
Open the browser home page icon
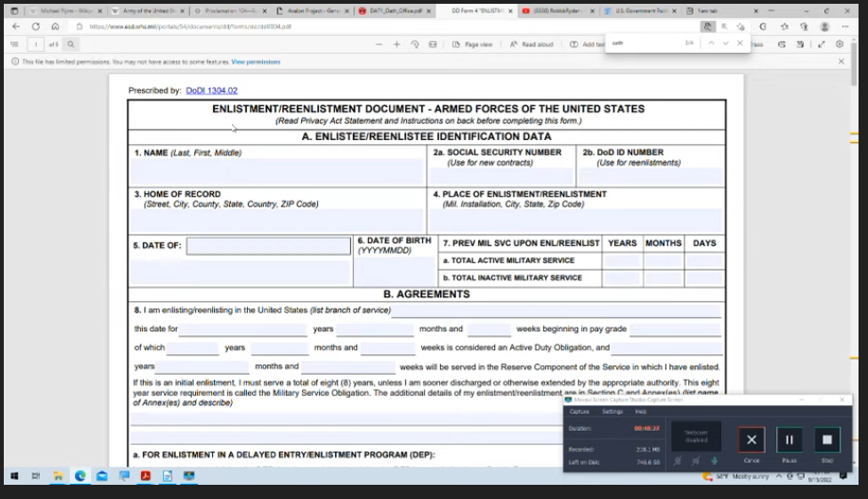point(55,27)
